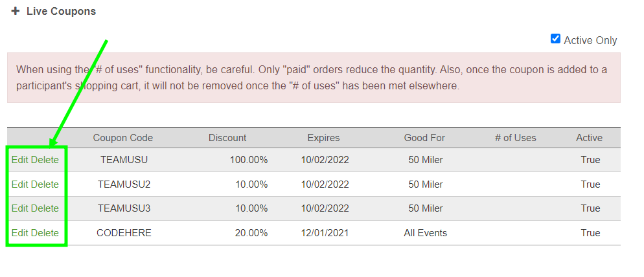Click the 100.00% discount cell

(x=249, y=160)
